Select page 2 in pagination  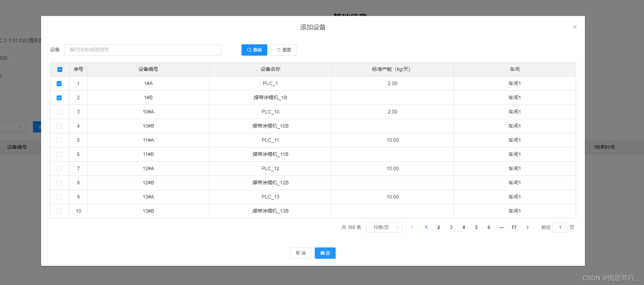pyautogui.click(x=439, y=228)
